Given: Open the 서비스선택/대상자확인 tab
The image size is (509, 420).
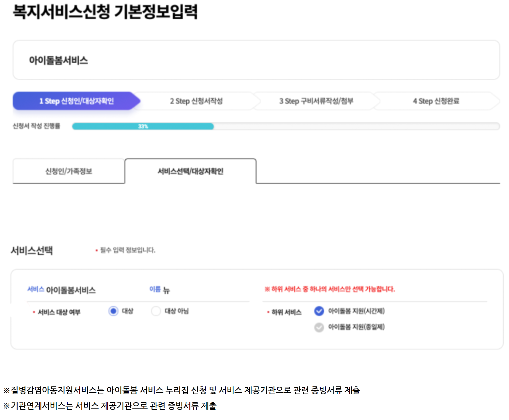Looking at the screenshot, I should (190, 171).
